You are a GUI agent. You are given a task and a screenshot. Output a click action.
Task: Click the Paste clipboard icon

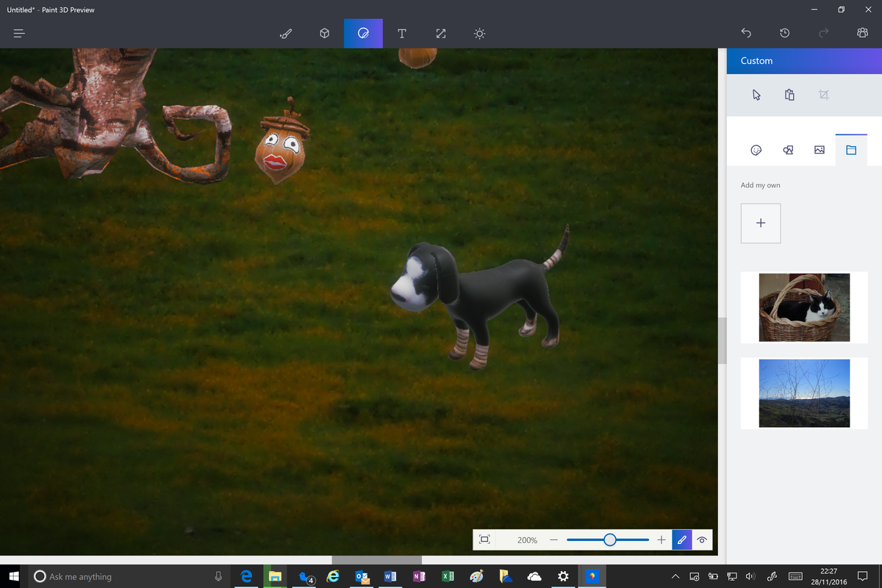click(x=789, y=95)
